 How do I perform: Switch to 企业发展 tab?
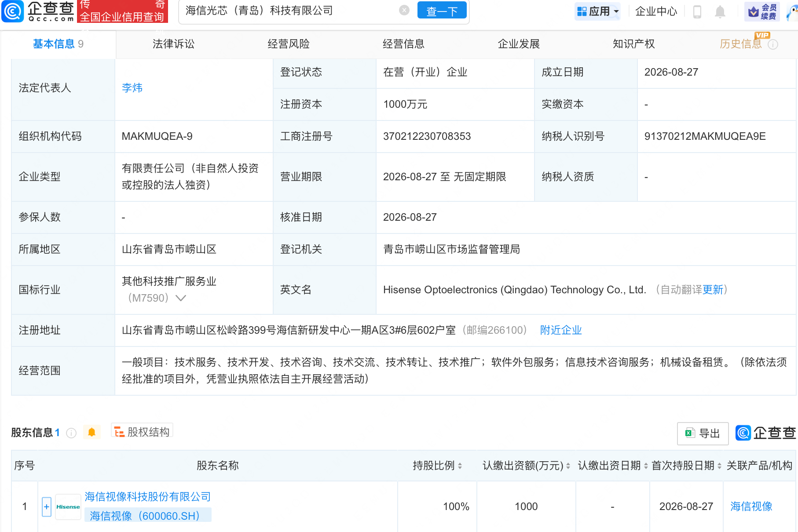coord(519,44)
